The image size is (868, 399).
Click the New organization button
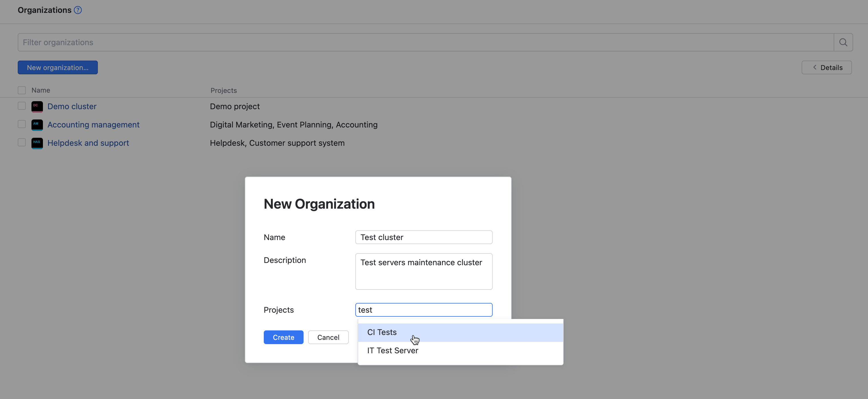coord(58,67)
